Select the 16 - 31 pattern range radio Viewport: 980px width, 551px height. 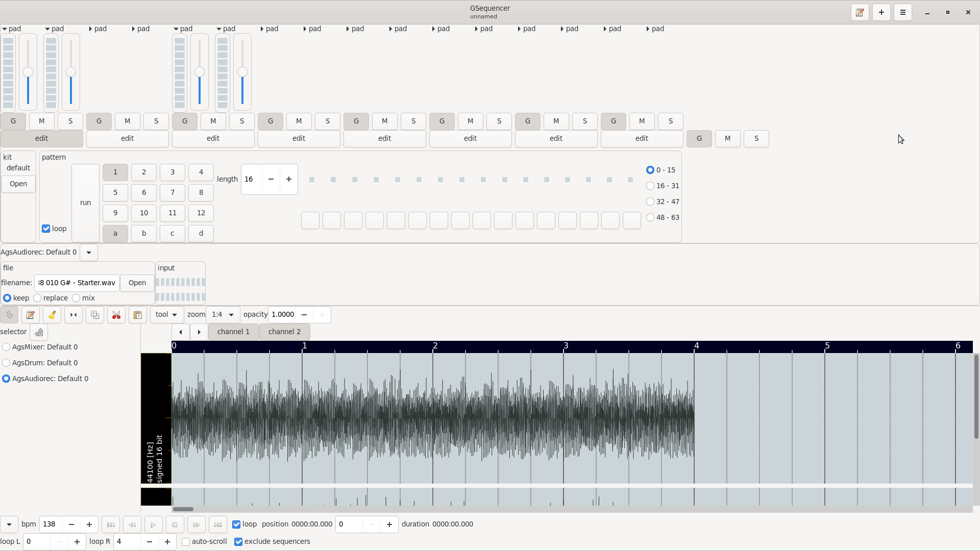(x=650, y=186)
